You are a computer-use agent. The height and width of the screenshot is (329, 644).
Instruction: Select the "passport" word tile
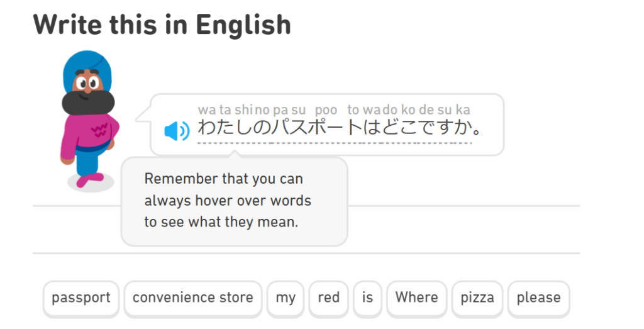81,298
